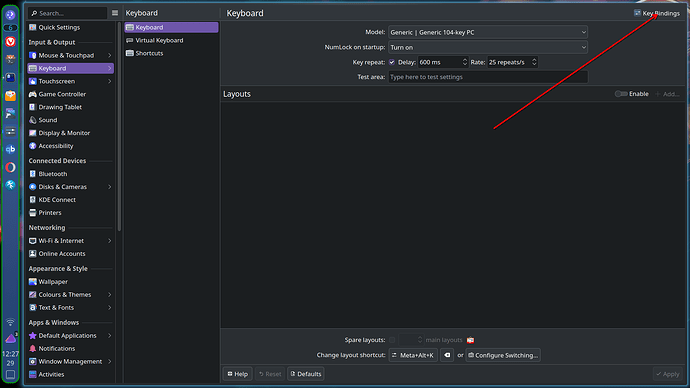Open the hamburger menu beside search
This screenshot has height=388, width=690.
click(115, 13)
